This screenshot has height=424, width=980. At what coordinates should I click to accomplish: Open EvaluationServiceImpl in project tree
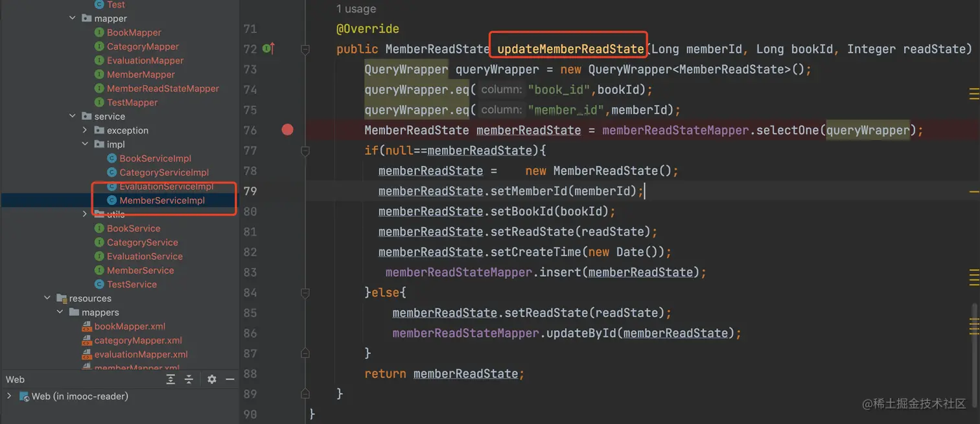click(x=167, y=186)
